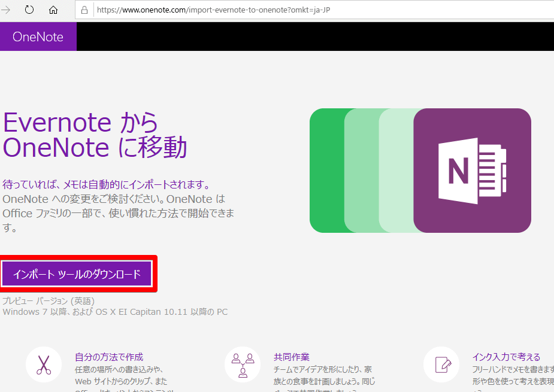Click the text プレビュー バージョン (英語)

click(x=49, y=301)
